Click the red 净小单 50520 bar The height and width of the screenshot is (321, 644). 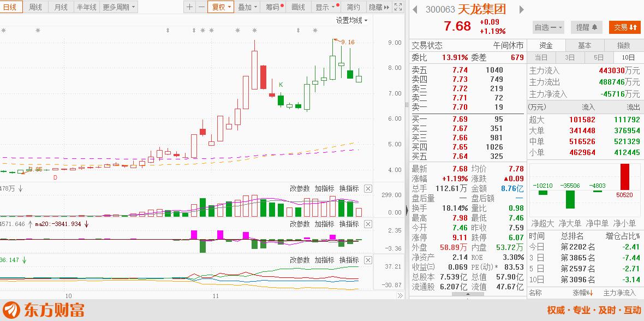click(624, 177)
